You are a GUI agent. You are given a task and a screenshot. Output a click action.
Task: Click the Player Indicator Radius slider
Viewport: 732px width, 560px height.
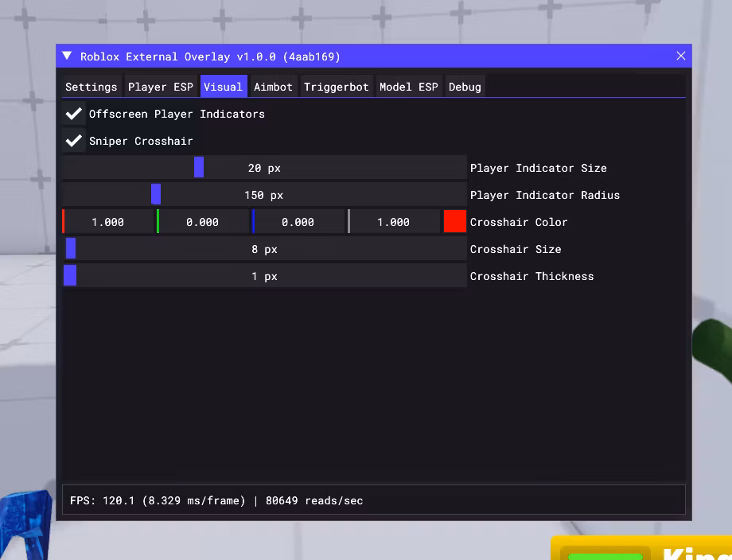[x=264, y=195]
